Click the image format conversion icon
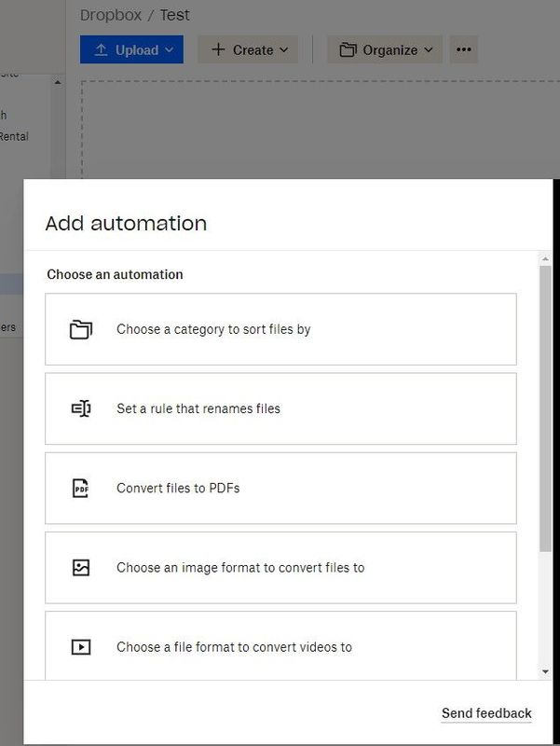The image size is (560, 746). pos(81,567)
